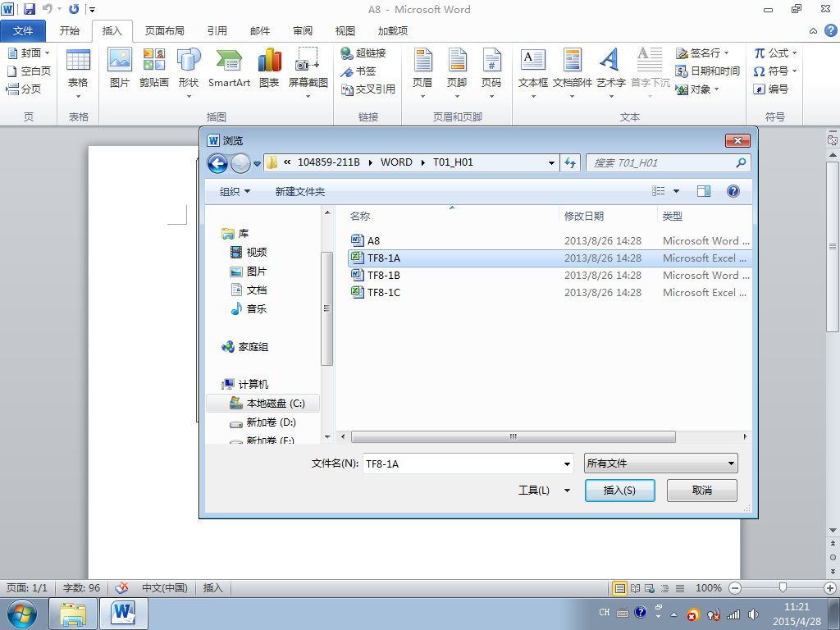Expand the address bar path dropdown
This screenshot has width=840, height=630.
tap(551, 163)
